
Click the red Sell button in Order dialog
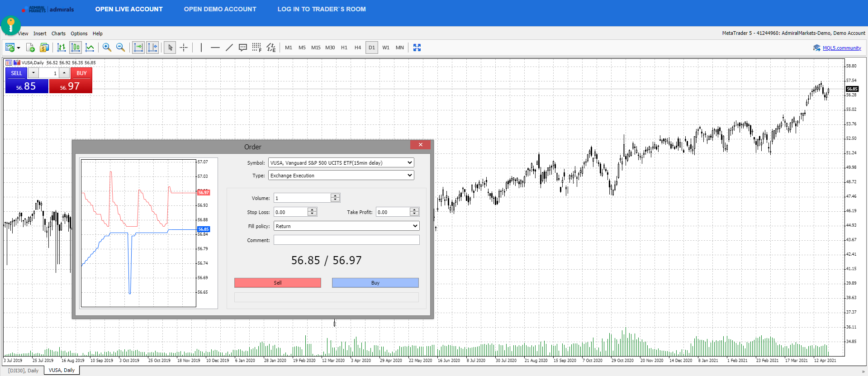click(278, 283)
